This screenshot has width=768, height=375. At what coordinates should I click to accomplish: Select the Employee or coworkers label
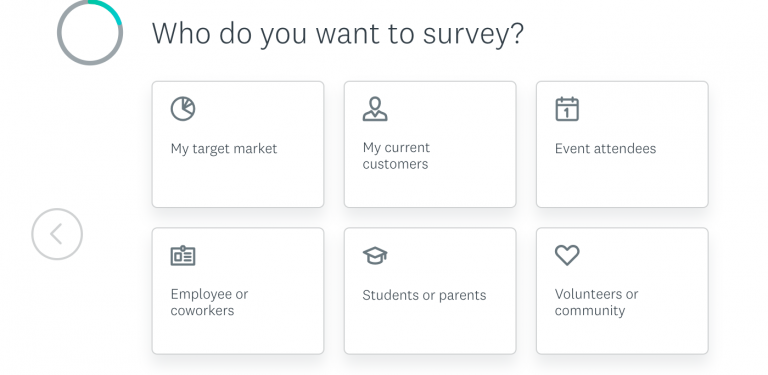pos(209,302)
